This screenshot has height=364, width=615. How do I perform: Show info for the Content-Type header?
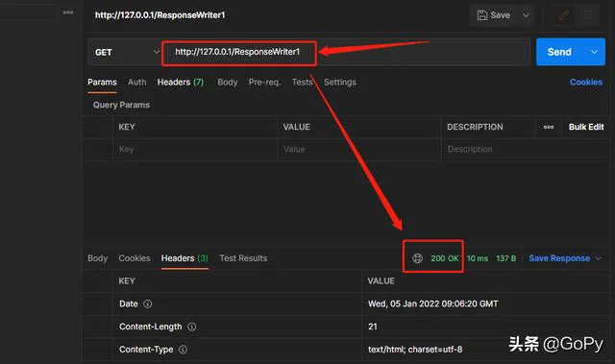(184, 350)
